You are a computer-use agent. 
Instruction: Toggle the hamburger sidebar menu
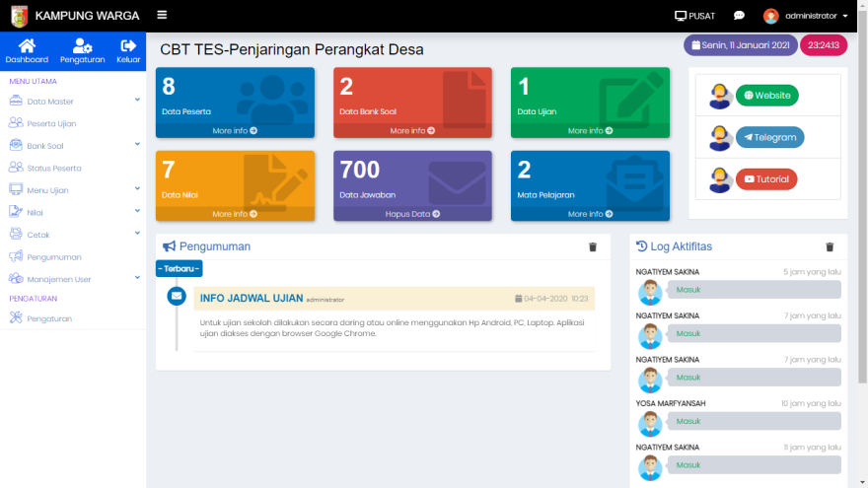pyautogui.click(x=162, y=15)
